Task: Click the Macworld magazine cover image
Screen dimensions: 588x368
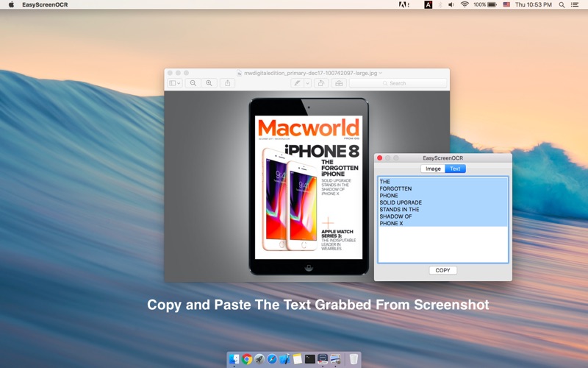Action: 309,187
